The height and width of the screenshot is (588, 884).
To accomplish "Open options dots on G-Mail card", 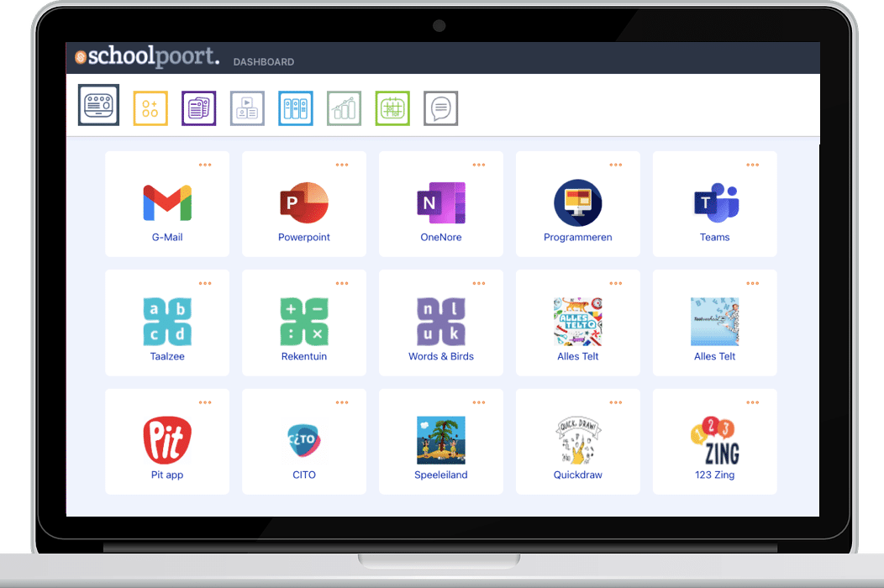I will pos(205,165).
